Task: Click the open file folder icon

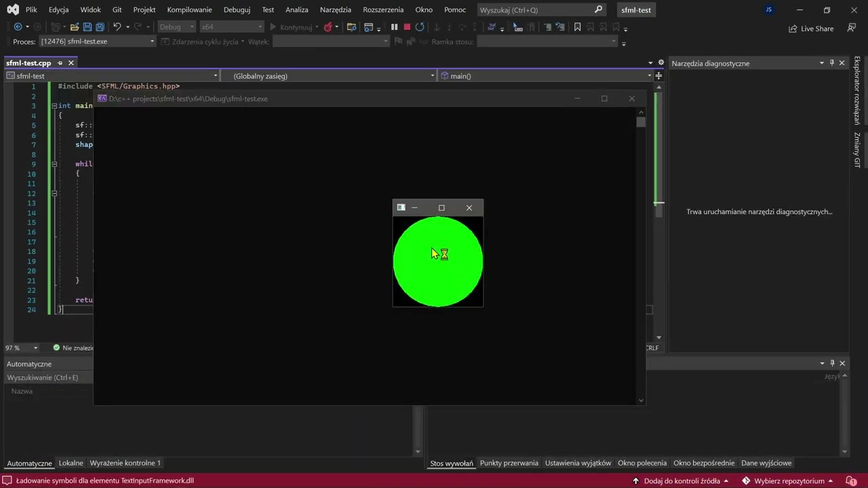Action: (x=75, y=27)
